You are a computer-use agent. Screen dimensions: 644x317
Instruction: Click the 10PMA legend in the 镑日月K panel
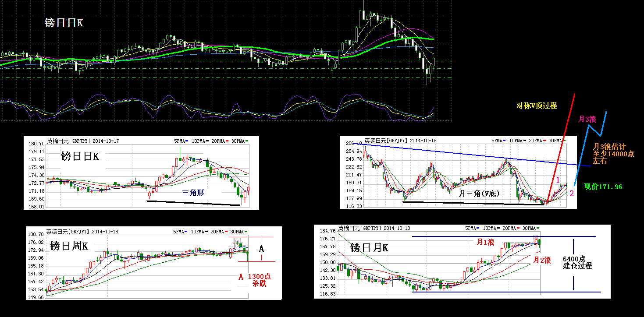[x=491, y=228]
